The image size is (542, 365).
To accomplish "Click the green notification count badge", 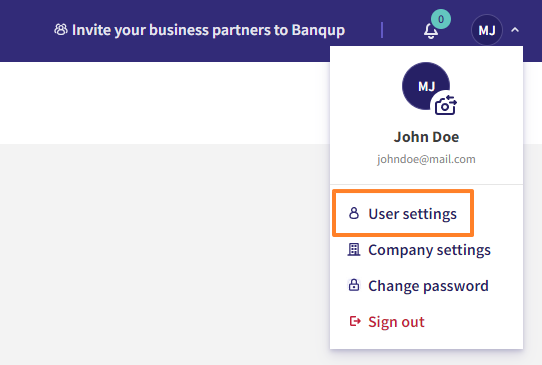I will (441, 19).
